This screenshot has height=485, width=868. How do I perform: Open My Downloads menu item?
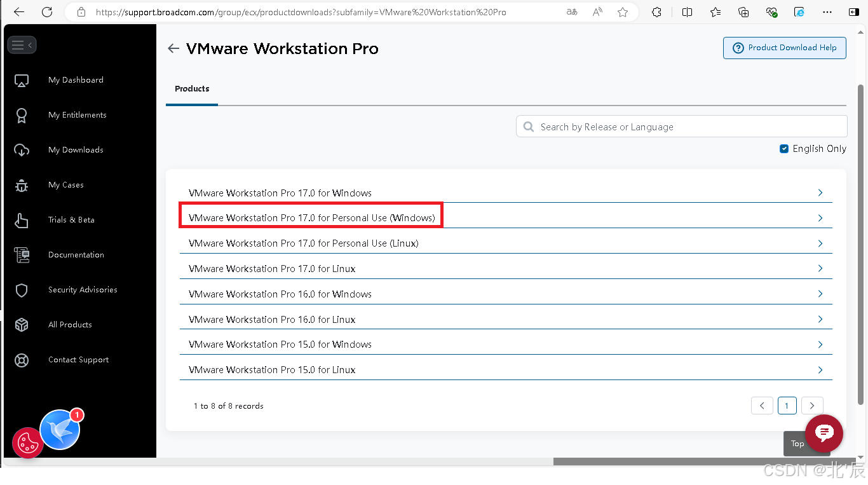(76, 150)
